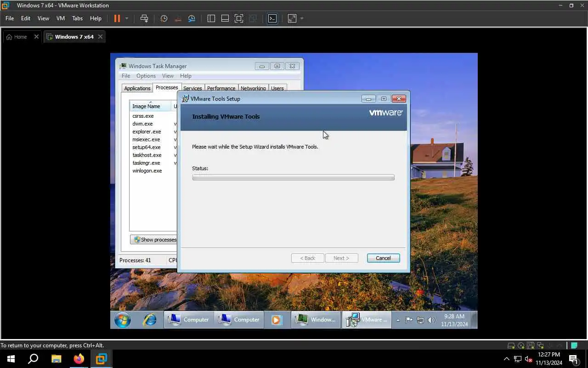The height and width of the screenshot is (368, 588).
Task: Click the progress bar under Status
Action: [x=293, y=177]
